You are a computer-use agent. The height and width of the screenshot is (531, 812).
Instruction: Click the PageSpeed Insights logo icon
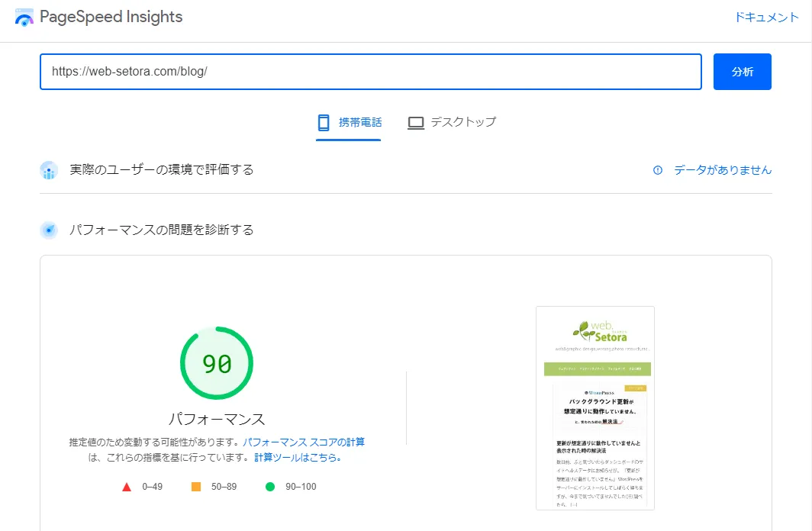[24, 18]
